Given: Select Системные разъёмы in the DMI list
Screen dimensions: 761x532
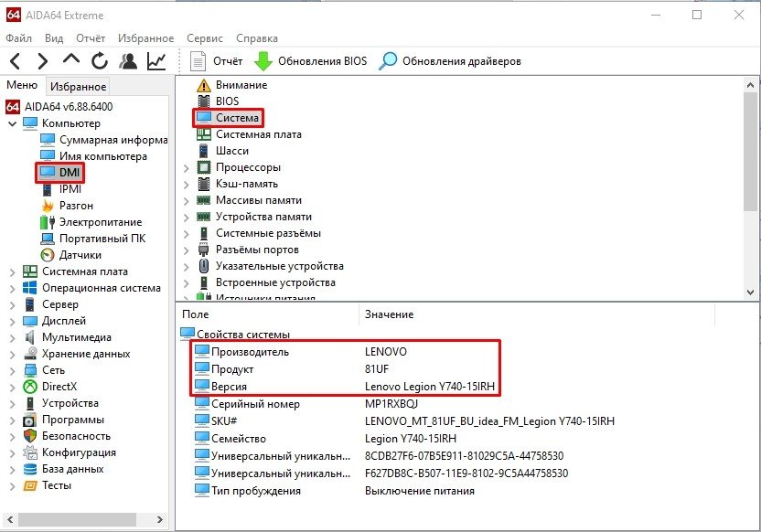Looking at the screenshot, I should pyautogui.click(x=259, y=233).
